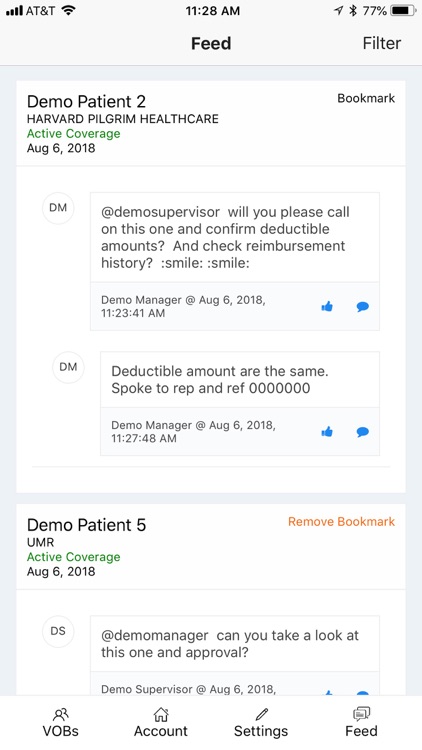The image size is (422, 750).
Task: Switch to the Feed tab
Action: click(x=362, y=723)
